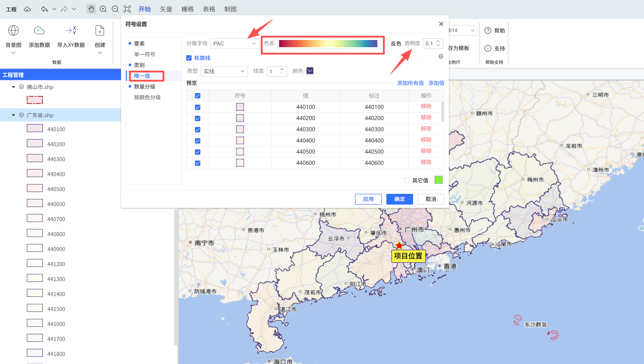Switch to the 矢量 ribbon tab

click(166, 9)
